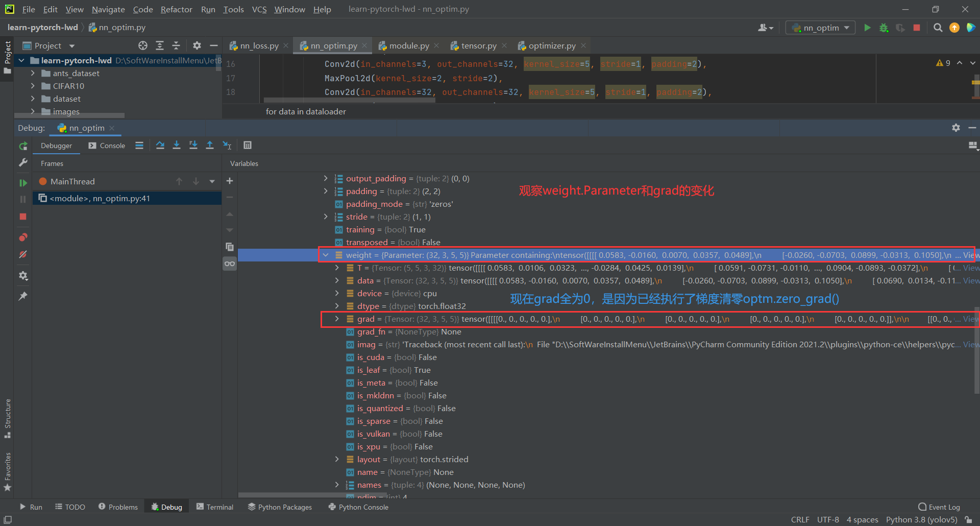This screenshot has width=980, height=526.
Task: Expand all in Project panel
Action: tap(160, 45)
